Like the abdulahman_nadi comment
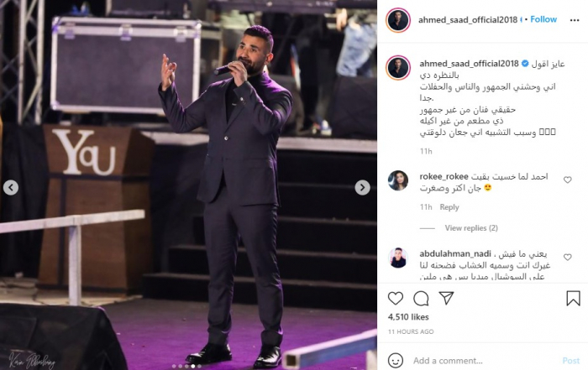Screen dimensions: 588x370 coord(567,257)
